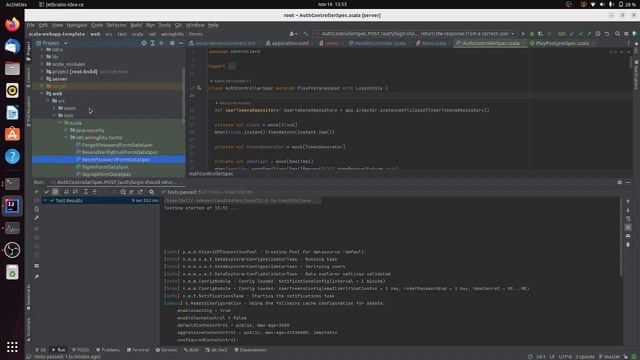Switch to PlayPostgresSpec.scala tab
Viewport: 640px width, 360px height.
pos(562,43)
